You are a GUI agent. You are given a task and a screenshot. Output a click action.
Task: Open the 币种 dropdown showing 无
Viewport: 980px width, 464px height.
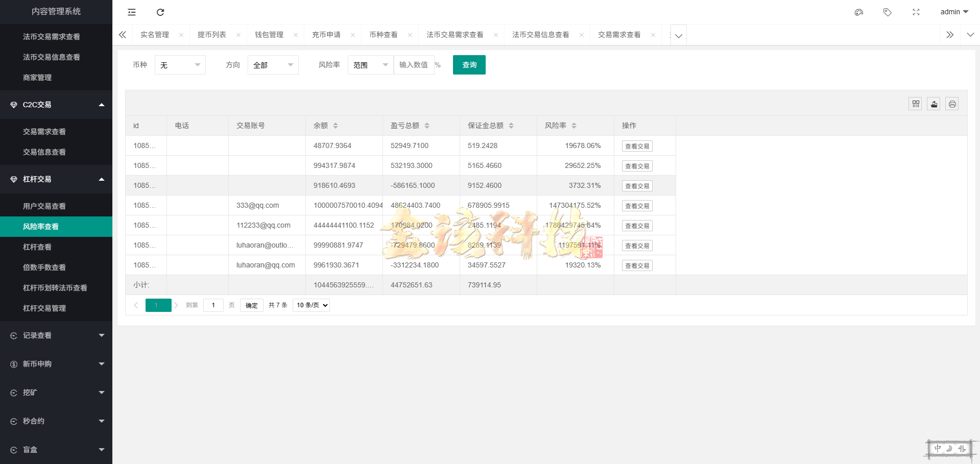click(x=180, y=65)
